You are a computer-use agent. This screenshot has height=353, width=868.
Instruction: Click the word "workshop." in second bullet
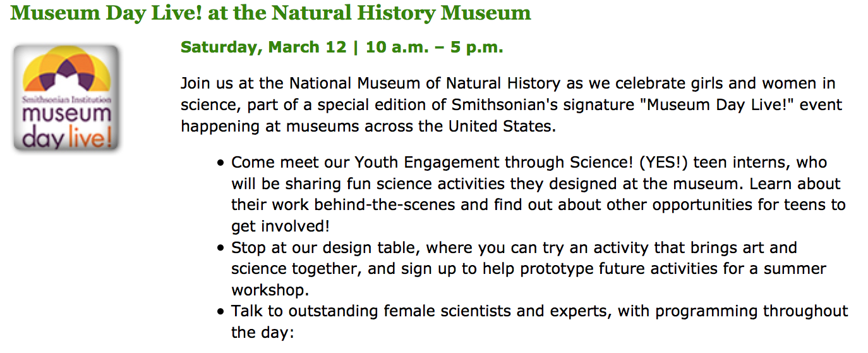click(270, 290)
